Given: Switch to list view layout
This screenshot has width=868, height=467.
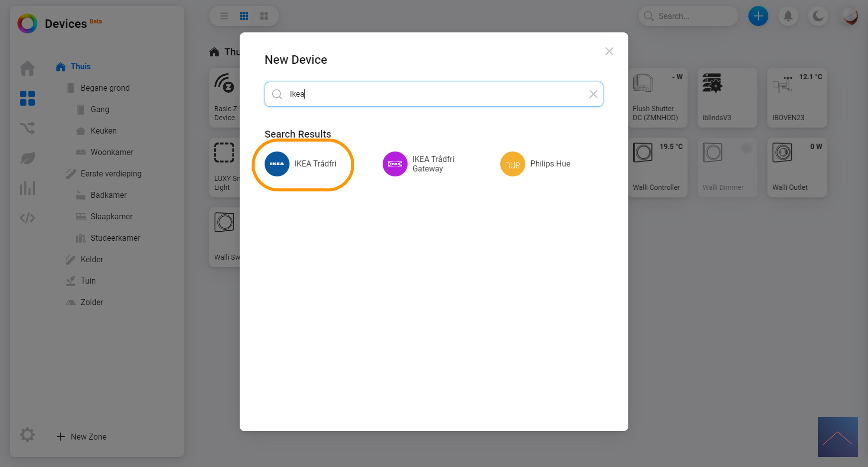Looking at the screenshot, I should tap(224, 16).
